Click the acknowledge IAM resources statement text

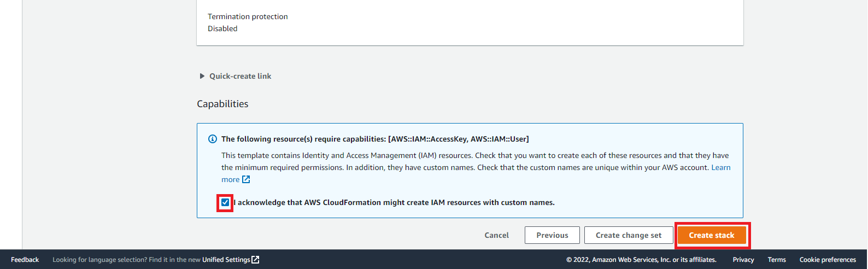click(x=394, y=202)
